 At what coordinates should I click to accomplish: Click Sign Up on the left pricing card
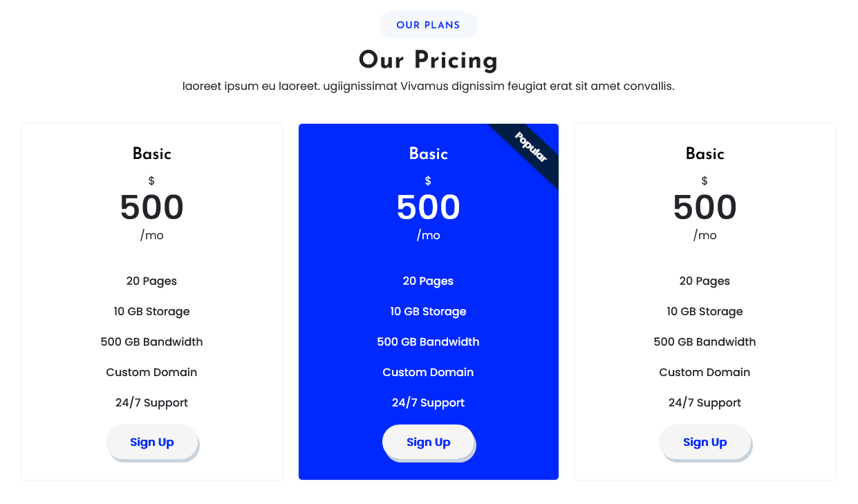152,442
